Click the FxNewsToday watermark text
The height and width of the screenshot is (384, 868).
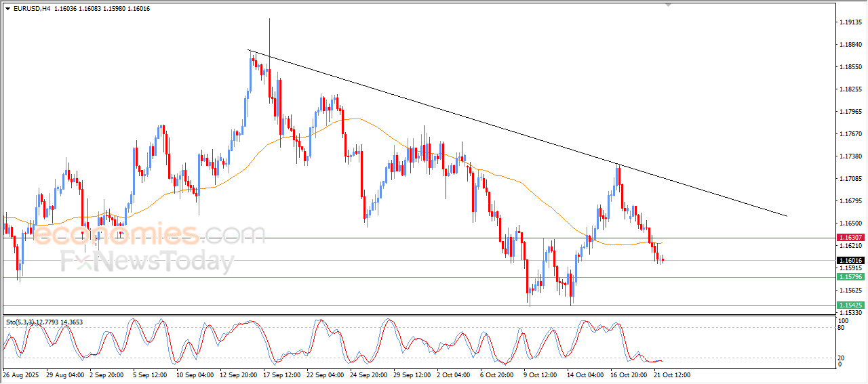click(x=147, y=261)
